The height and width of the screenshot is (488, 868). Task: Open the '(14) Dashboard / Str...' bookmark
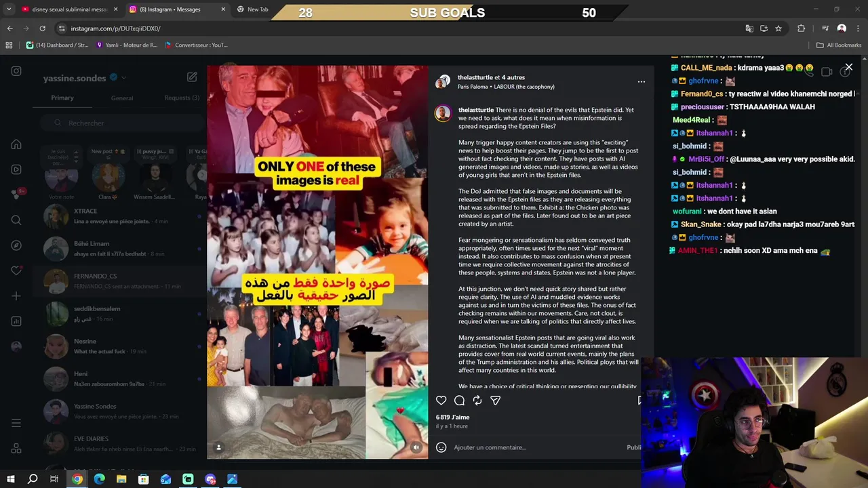click(58, 45)
